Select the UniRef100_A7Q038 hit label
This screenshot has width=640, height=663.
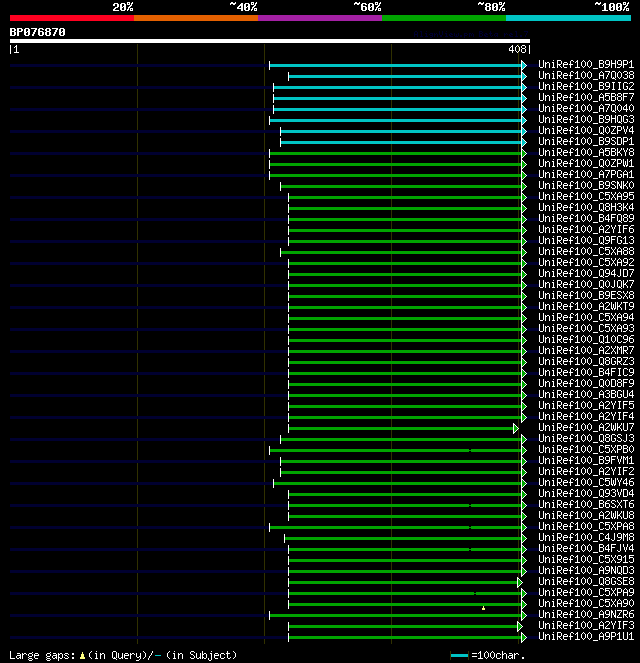point(586,75)
